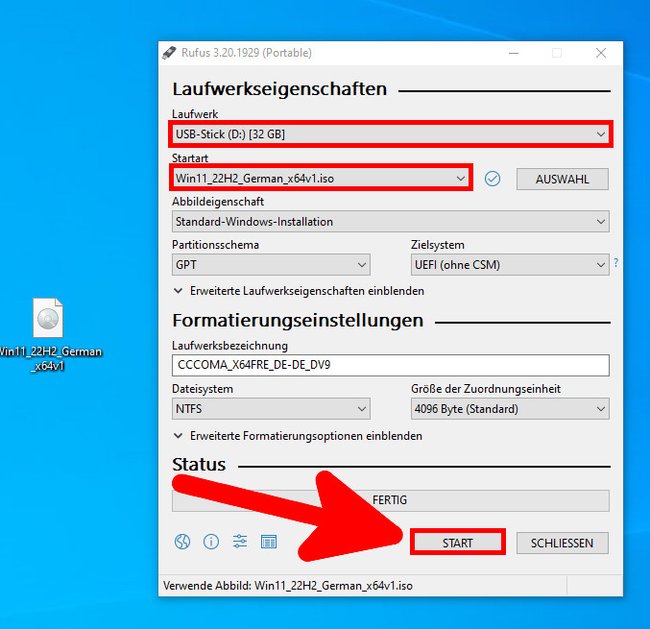Open the Dateisystem NTFS dropdown
650x629 pixels.
[271, 409]
